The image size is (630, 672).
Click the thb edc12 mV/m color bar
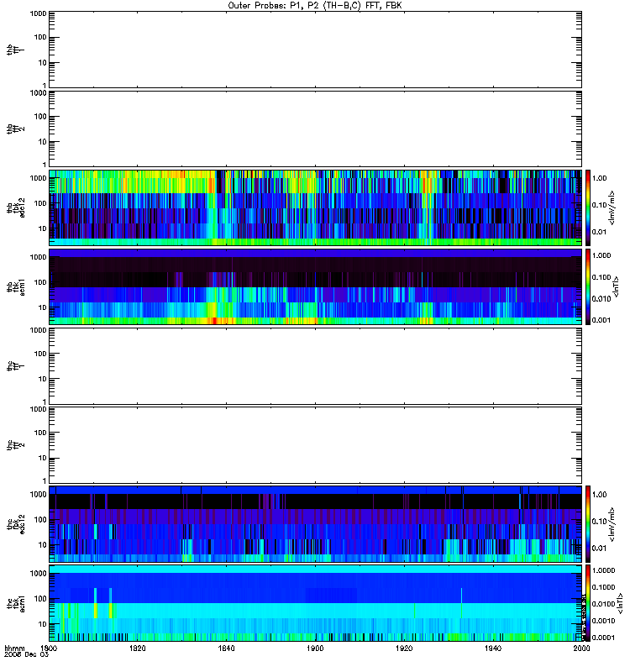tap(588, 207)
